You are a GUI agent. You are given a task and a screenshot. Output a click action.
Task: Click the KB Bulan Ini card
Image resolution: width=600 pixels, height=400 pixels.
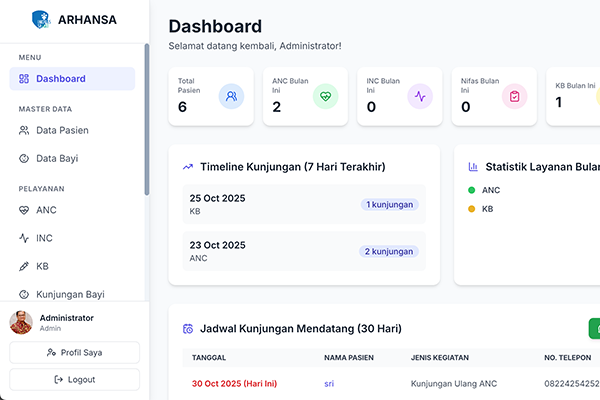click(x=573, y=96)
